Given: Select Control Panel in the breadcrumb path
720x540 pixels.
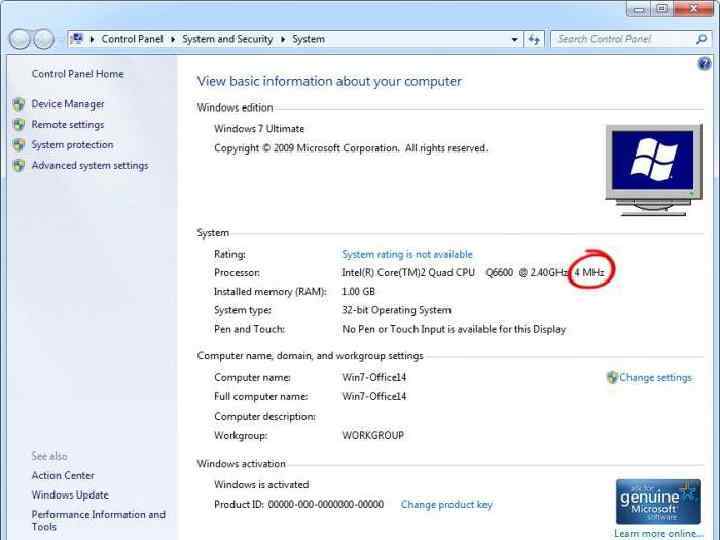Looking at the screenshot, I should coord(132,39).
